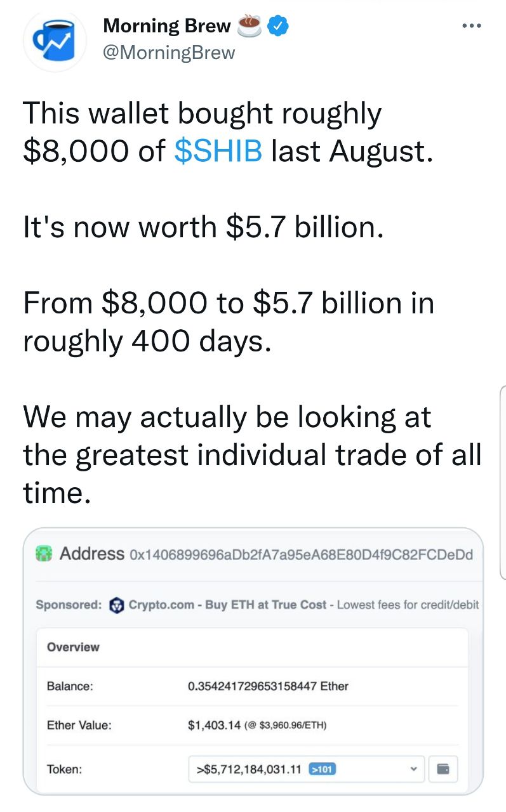This screenshot has width=506, height=812.
Task: Open the $SHIB cashtag link
Action: click(218, 152)
